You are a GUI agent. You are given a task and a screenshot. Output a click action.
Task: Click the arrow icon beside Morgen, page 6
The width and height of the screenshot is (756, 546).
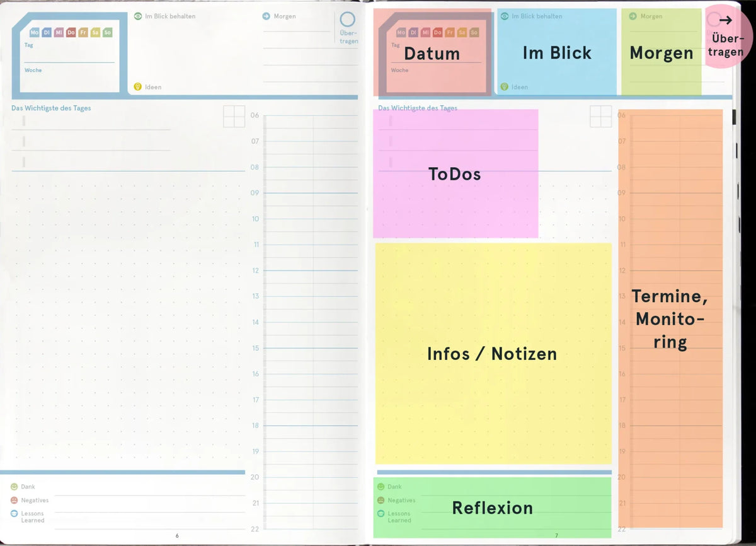266,16
